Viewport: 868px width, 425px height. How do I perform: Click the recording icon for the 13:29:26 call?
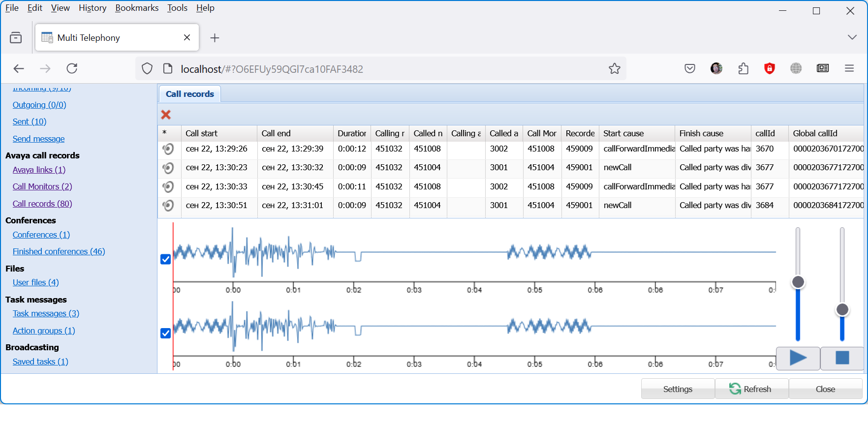pyautogui.click(x=168, y=149)
